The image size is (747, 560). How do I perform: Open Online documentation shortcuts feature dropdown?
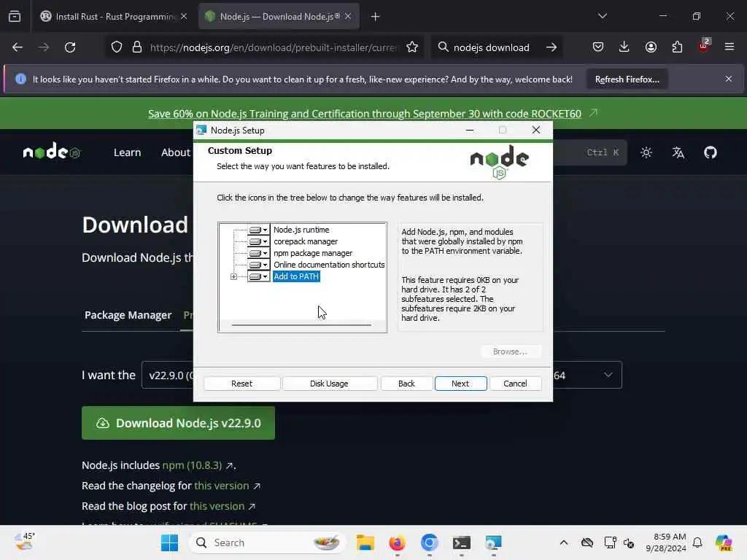point(259,265)
